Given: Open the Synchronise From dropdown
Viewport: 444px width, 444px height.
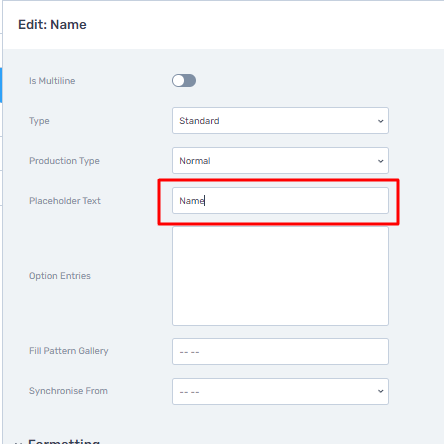Looking at the screenshot, I should (280, 391).
